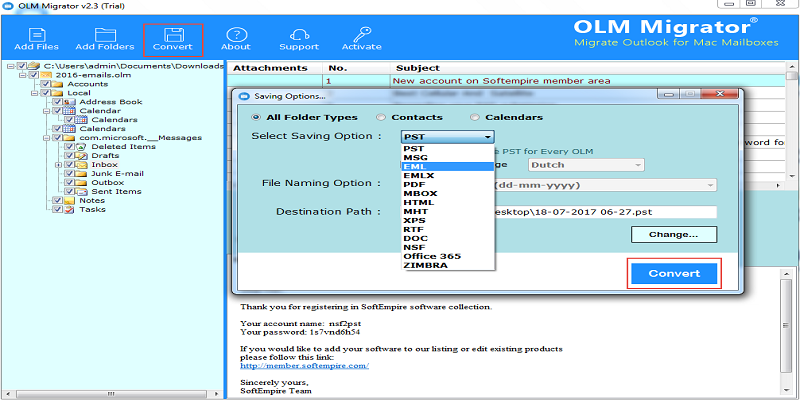Open the Support headset icon

[x=299, y=35]
